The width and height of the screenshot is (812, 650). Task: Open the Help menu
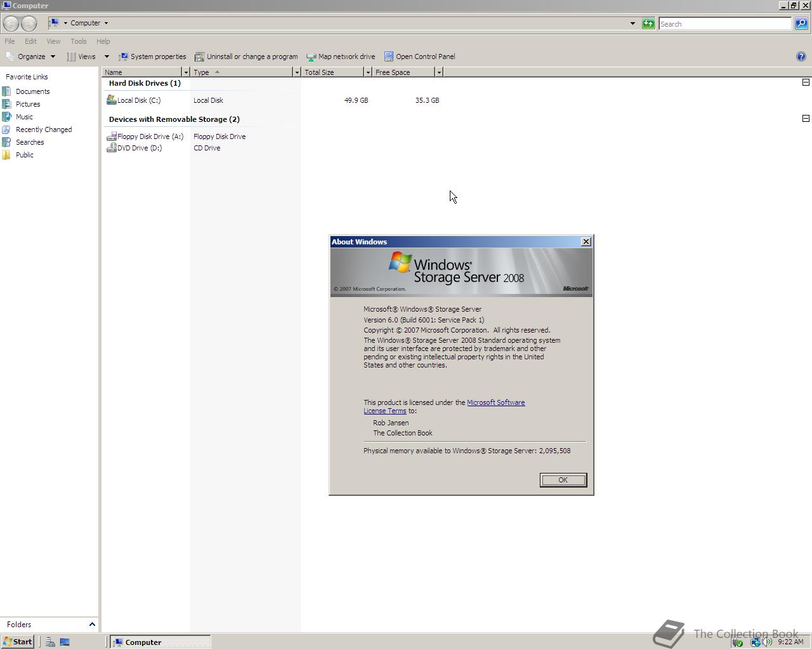[x=103, y=41]
